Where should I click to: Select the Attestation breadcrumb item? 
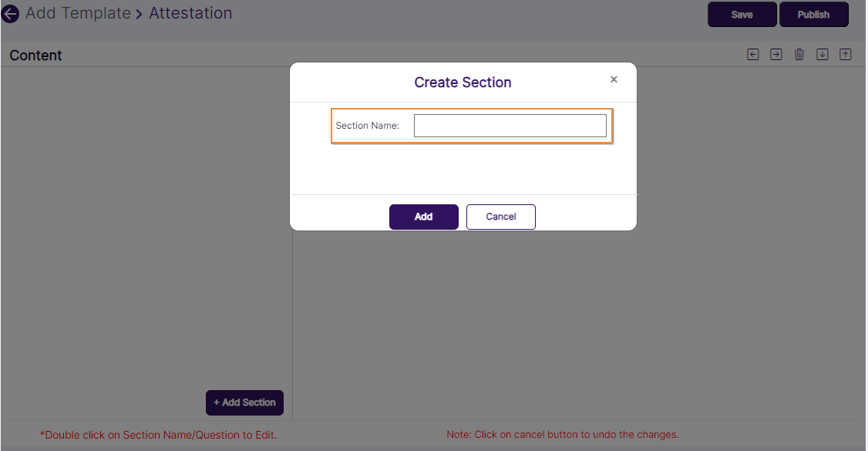point(190,13)
